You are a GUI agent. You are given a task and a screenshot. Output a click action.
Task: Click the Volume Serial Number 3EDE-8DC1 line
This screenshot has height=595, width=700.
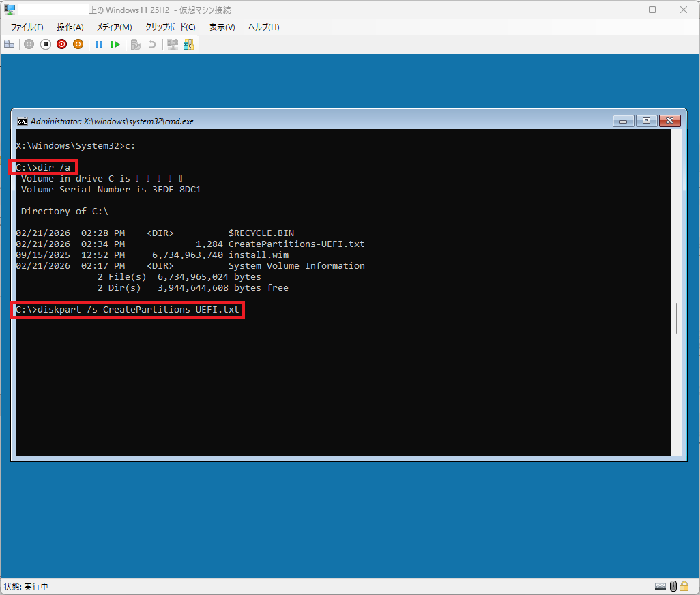111,189
